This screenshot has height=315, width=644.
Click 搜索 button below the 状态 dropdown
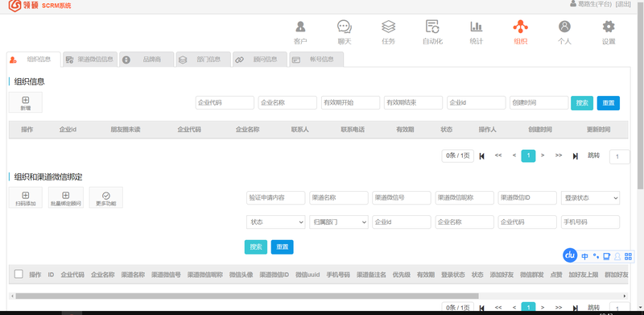(256, 247)
